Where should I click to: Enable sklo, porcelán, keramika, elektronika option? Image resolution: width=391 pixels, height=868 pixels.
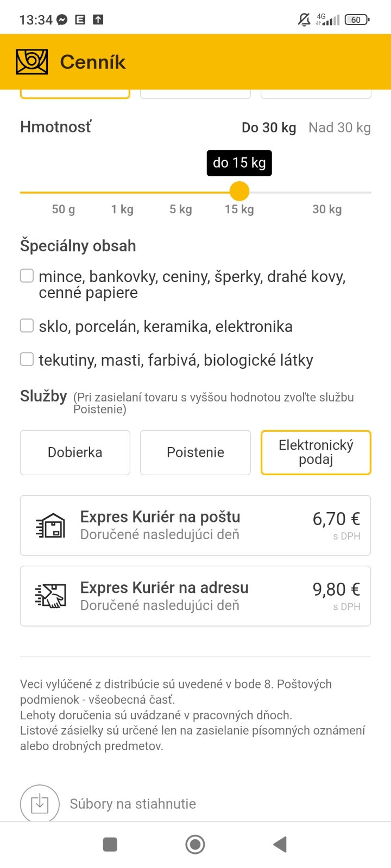(x=27, y=325)
